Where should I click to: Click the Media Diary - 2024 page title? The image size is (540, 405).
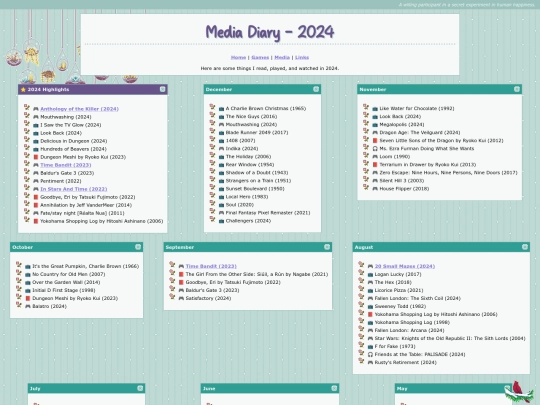270,32
